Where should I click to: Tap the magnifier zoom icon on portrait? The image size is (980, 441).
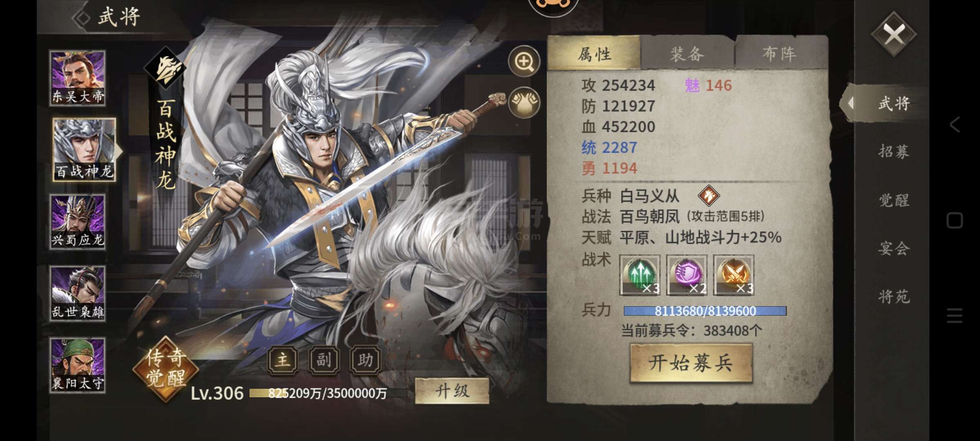pyautogui.click(x=524, y=61)
